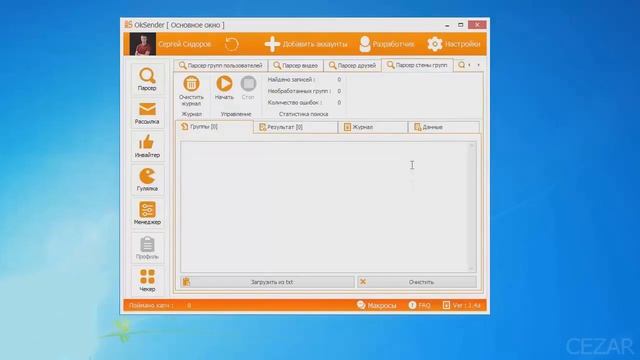Switch to Парсер видео tab
Image resolution: width=640 pixels, height=360 pixels.
pos(296,65)
